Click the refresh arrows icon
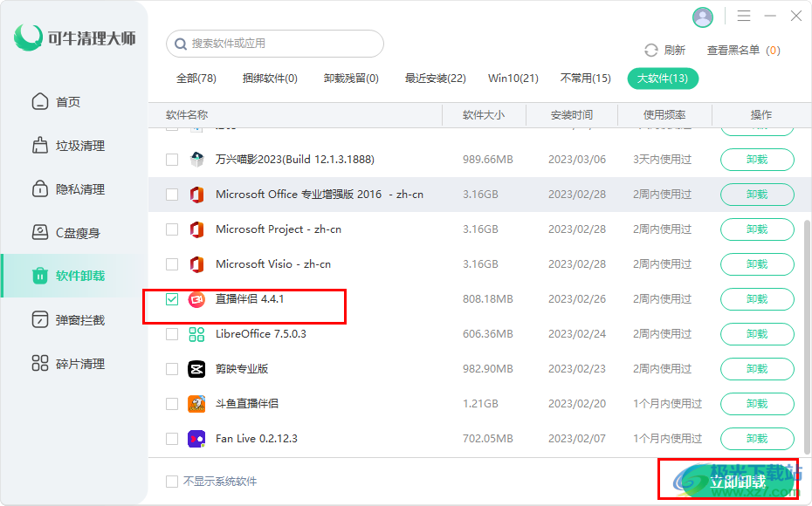Image resolution: width=812 pixels, height=506 pixels. tap(651, 51)
